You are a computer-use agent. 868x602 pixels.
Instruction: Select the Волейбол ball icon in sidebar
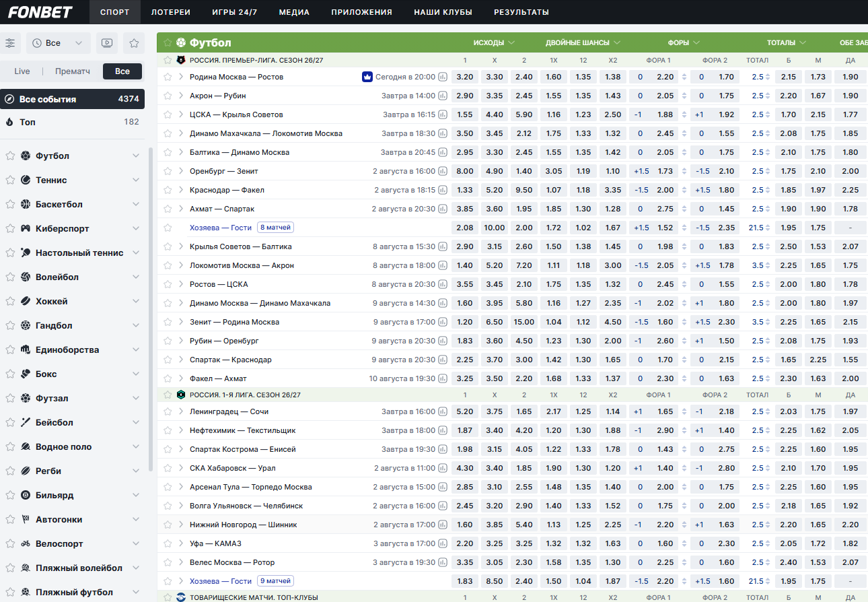coord(26,277)
